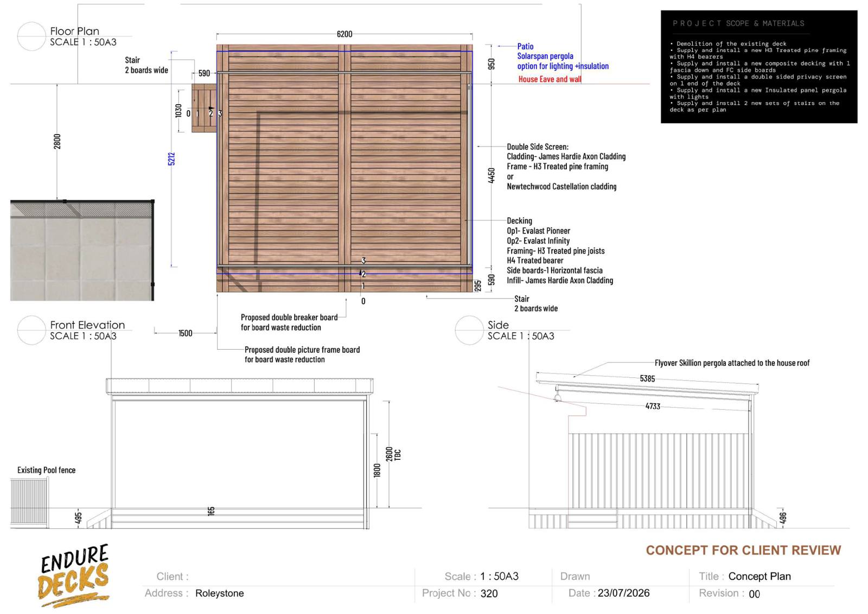Image resolution: width=868 pixels, height=614 pixels.
Task: Select the 'Front Elevation' view title
Action: click(87, 325)
